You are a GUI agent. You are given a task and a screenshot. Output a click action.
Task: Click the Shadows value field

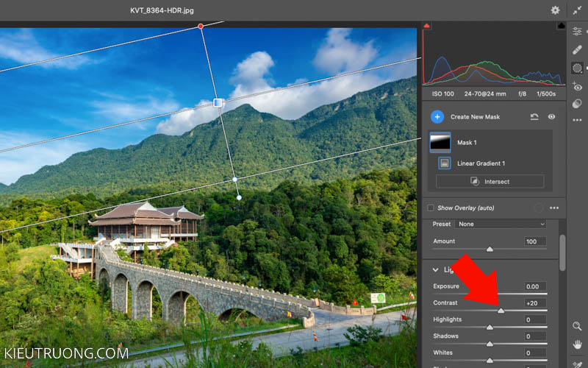point(535,336)
